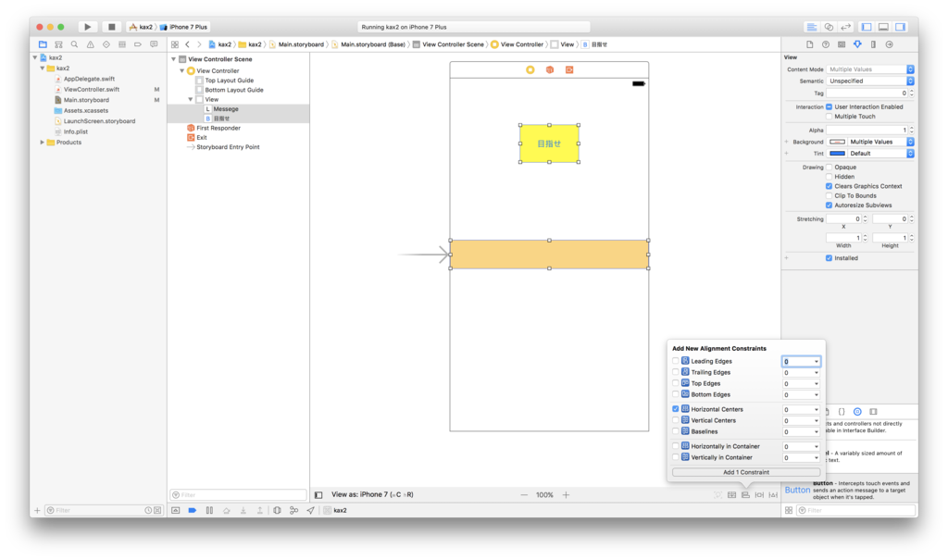Show the File inspector tab

pos(809,44)
